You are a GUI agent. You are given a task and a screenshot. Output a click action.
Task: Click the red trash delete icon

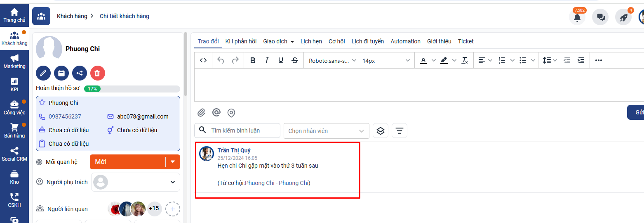point(98,73)
